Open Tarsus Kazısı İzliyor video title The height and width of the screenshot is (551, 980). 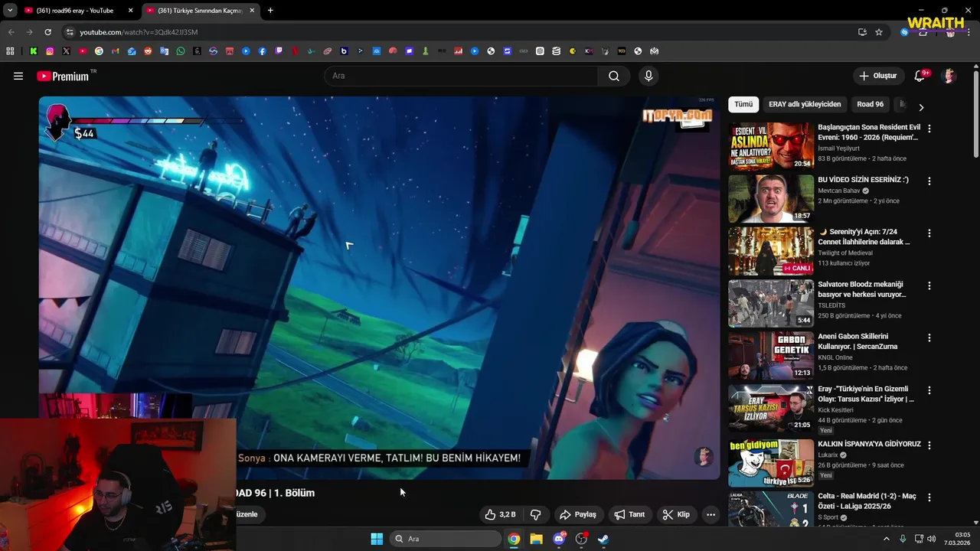pos(866,394)
